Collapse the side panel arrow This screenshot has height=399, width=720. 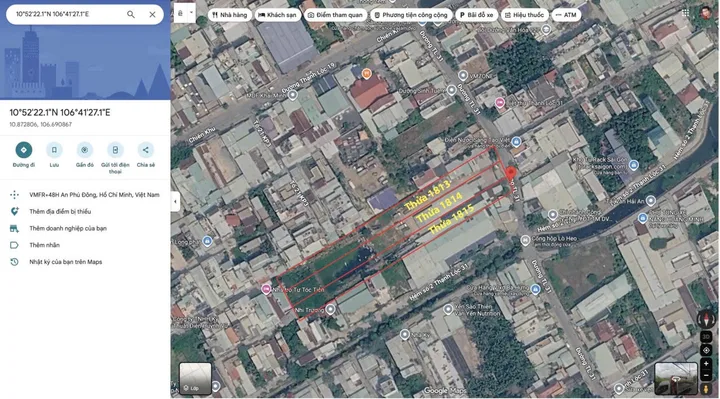tap(175, 202)
